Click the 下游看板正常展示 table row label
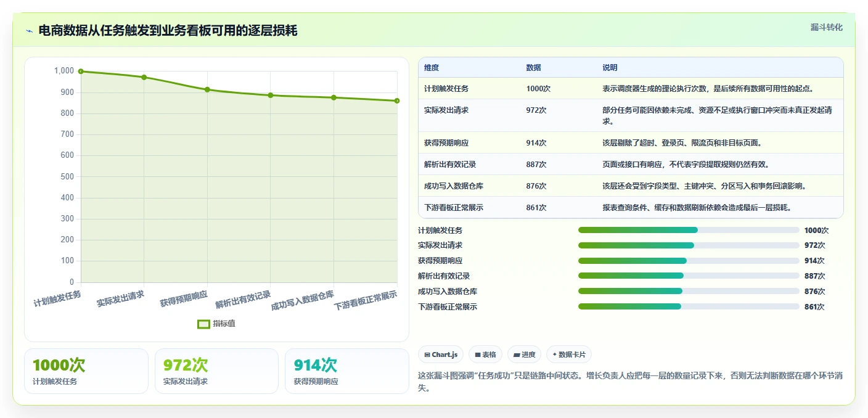Viewport: 868px width, 418px height. [454, 208]
